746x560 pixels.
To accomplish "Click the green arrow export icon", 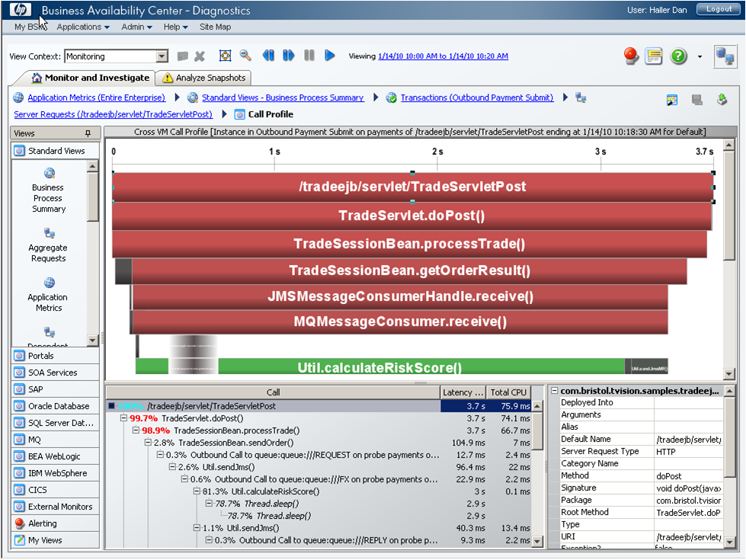I will tap(722, 100).
